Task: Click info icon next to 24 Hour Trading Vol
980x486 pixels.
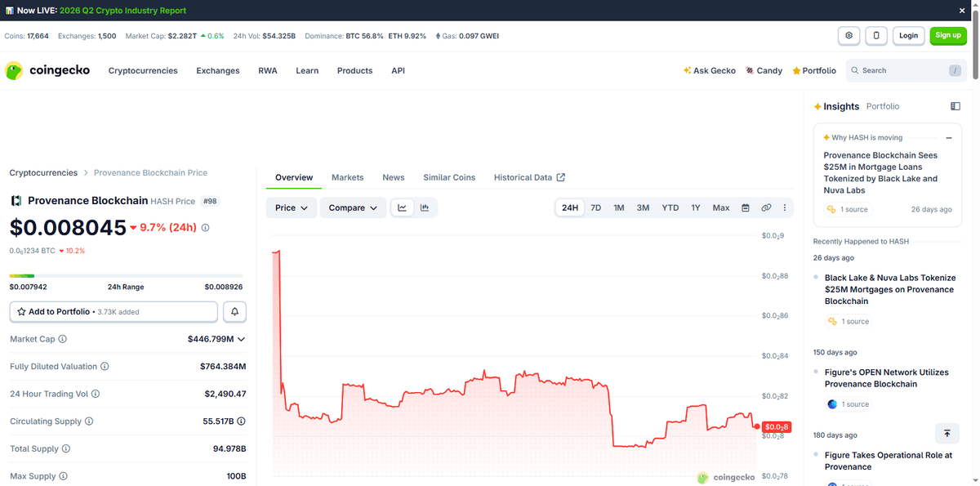Action: tap(96, 394)
